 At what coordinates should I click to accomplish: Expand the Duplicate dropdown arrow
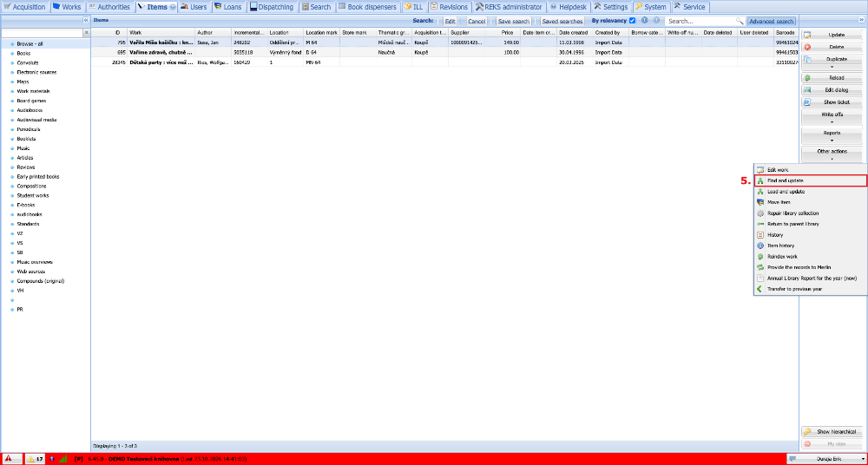pyautogui.click(x=832, y=67)
